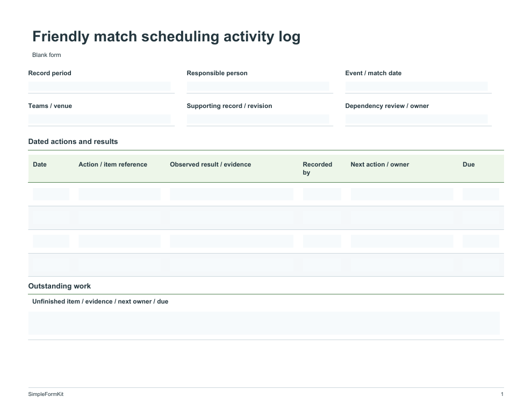
Task: Click the Blank form subtitle
Action: tap(46, 55)
